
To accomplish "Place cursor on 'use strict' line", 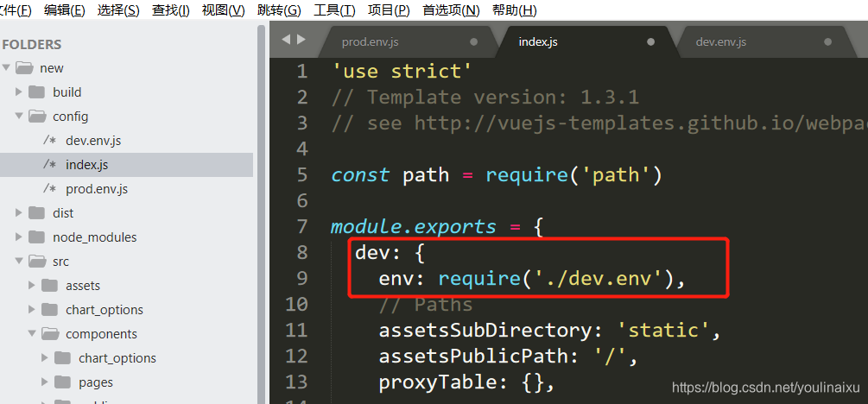I will (x=402, y=72).
